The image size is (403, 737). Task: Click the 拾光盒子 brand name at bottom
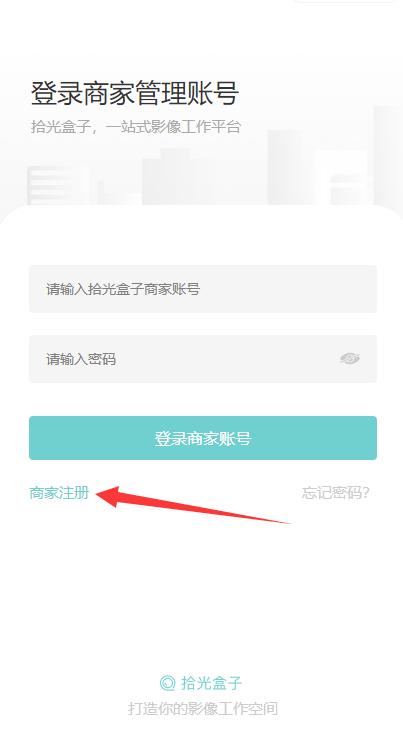211,682
